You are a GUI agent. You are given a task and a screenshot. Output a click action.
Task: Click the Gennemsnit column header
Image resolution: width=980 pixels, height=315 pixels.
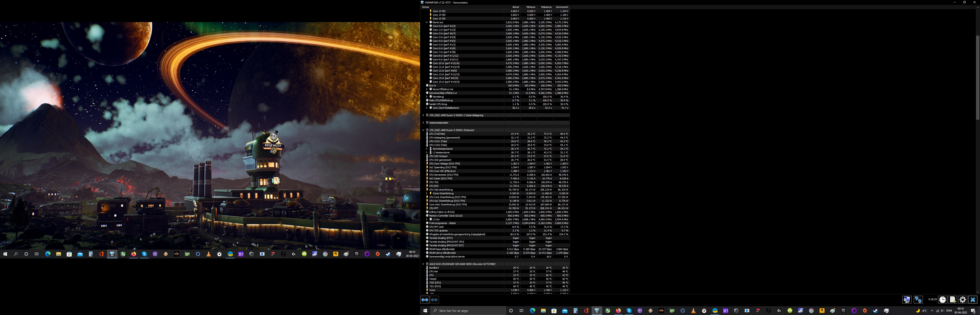click(561, 7)
